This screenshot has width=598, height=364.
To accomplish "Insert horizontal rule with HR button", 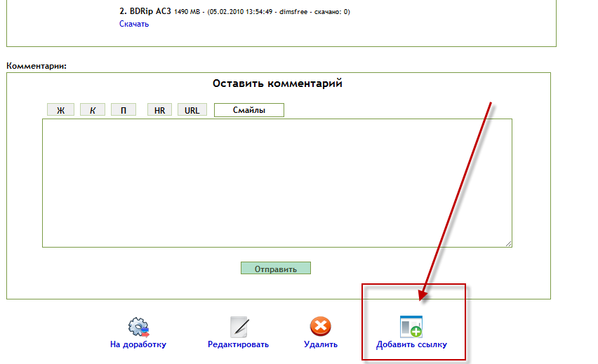I will point(159,110).
